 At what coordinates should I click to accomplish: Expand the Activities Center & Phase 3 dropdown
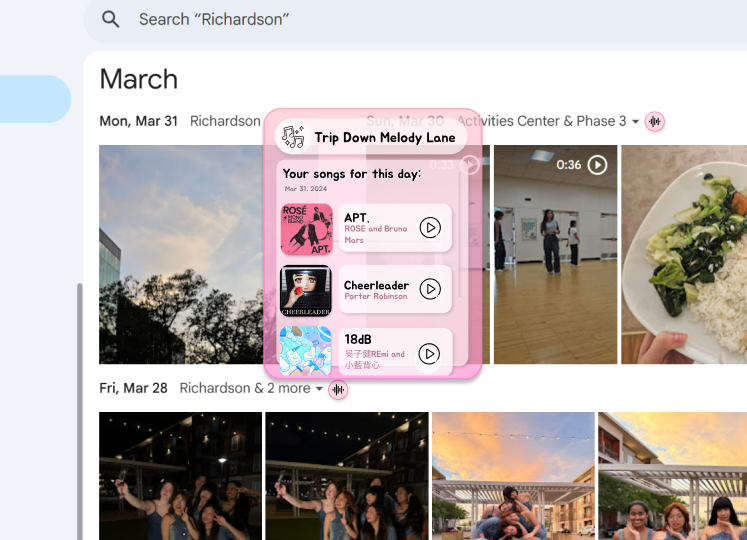[635, 122]
